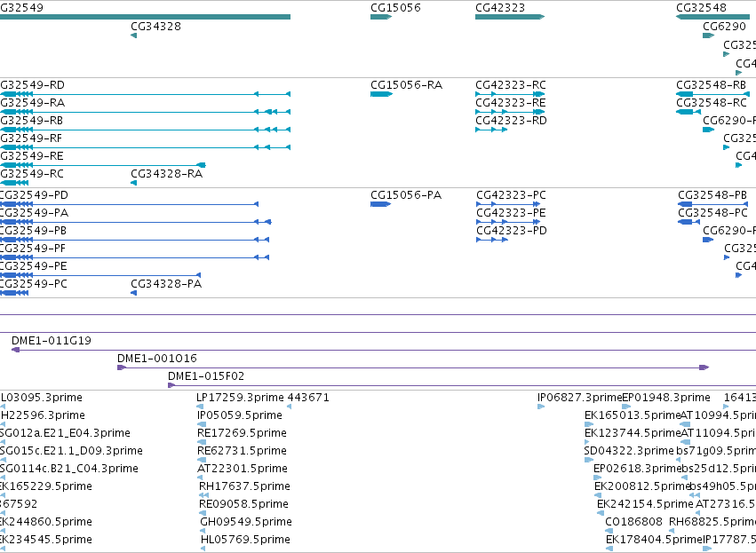Click protein CG32548-PB label
The image size is (756, 553).
point(712,195)
